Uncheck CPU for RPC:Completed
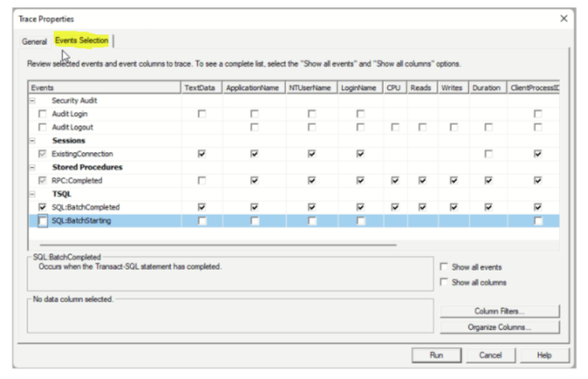 pyautogui.click(x=395, y=181)
